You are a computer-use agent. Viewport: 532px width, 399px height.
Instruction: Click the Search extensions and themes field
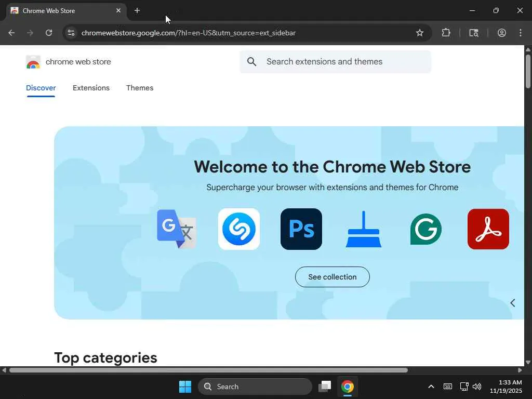pos(335,61)
